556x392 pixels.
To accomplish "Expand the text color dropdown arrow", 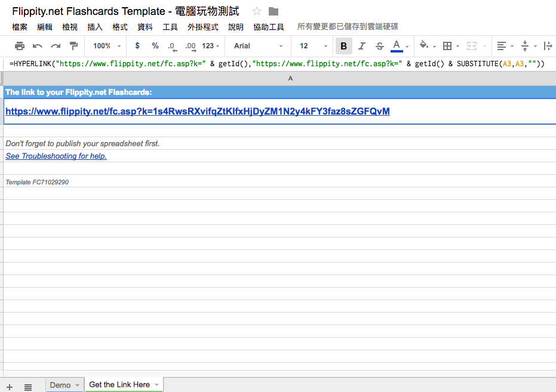I will click(x=407, y=47).
